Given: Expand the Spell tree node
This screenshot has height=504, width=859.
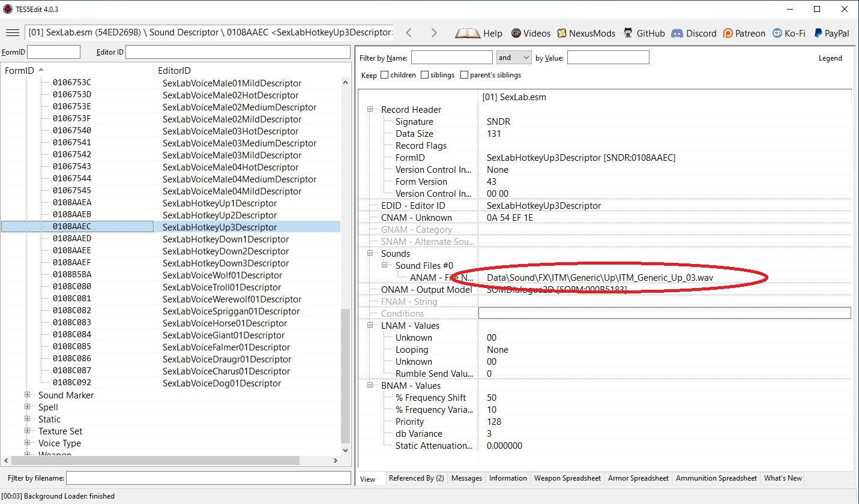Looking at the screenshot, I should (x=27, y=407).
